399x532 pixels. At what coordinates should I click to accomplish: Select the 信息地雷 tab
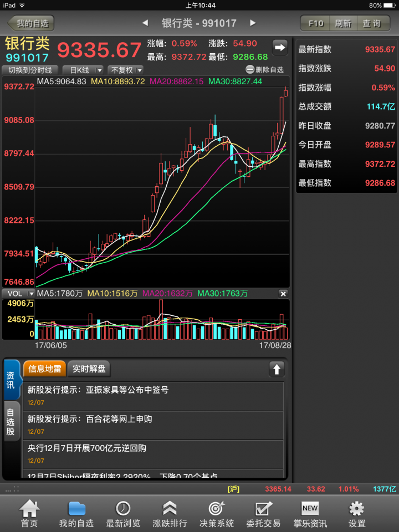click(44, 369)
